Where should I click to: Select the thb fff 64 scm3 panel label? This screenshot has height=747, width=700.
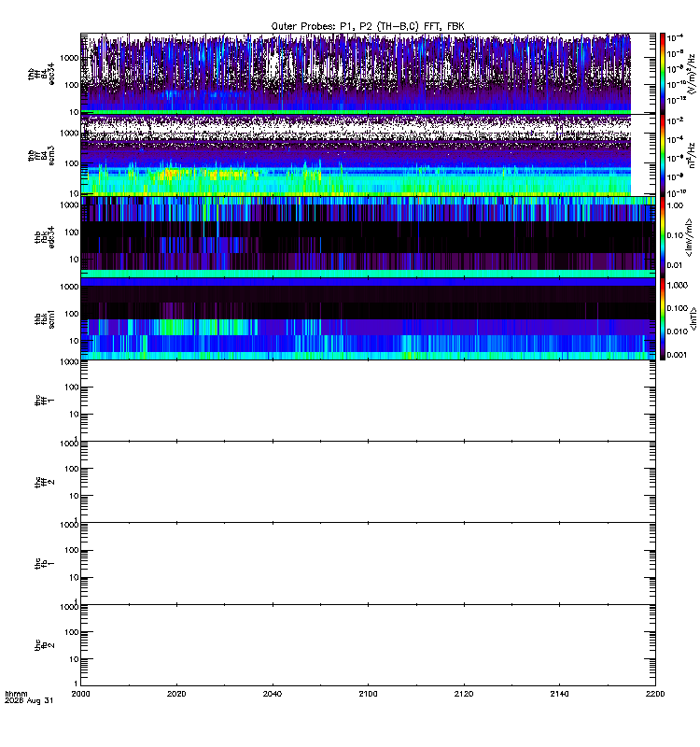tap(41, 156)
